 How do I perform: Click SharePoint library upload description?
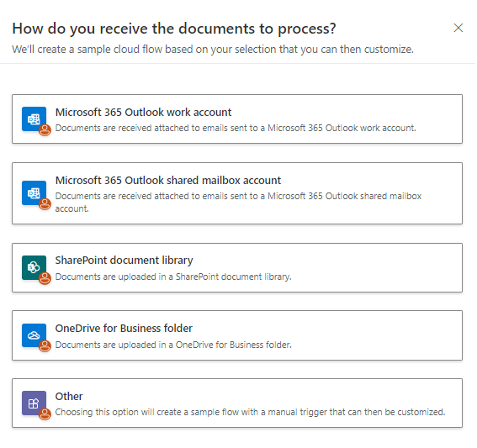coord(173,277)
